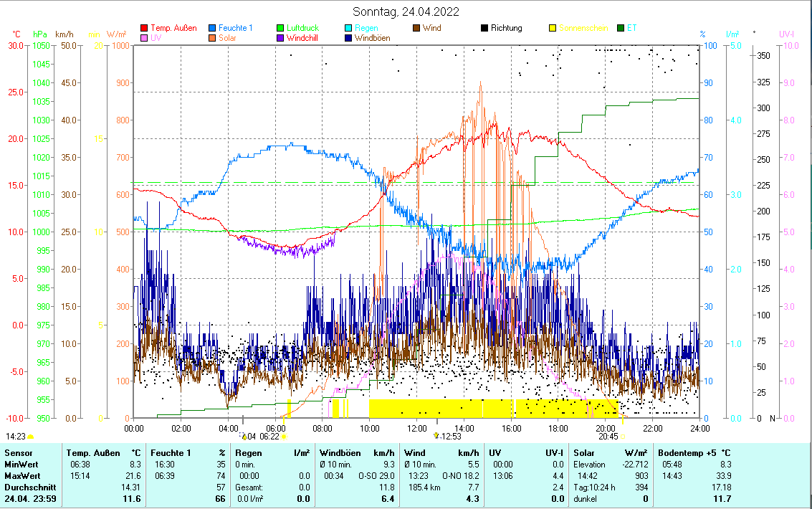The image size is (812, 509).
Task: Click the dark blue Windböen legend square
Action: point(349,38)
